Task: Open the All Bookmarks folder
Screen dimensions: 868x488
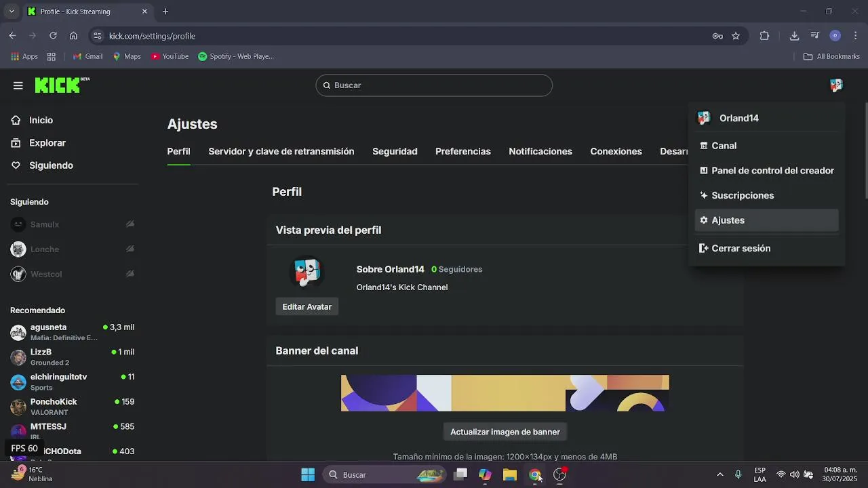Action: 831,57
